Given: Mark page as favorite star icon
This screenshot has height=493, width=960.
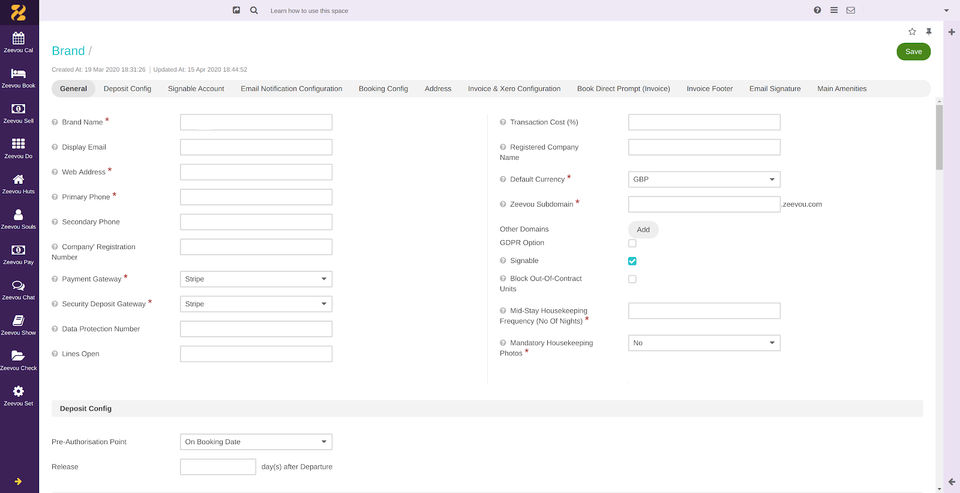Looking at the screenshot, I should (x=912, y=32).
